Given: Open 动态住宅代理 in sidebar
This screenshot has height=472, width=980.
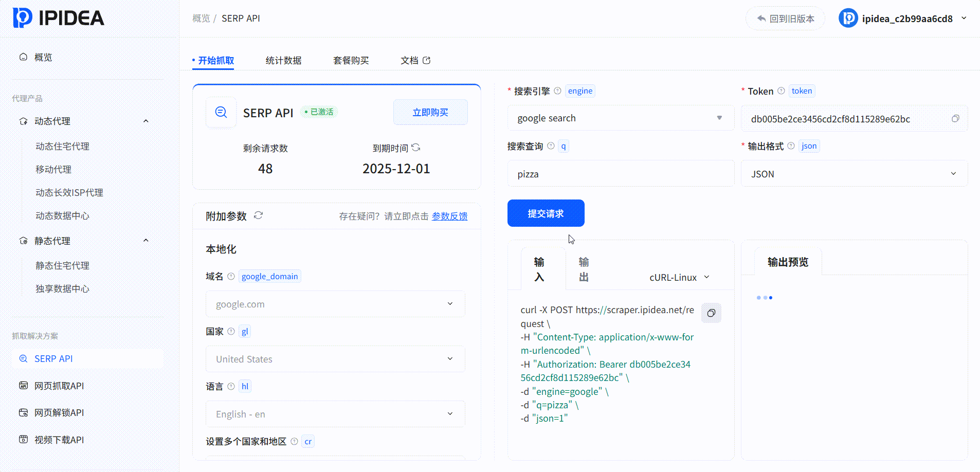Looking at the screenshot, I should click(x=62, y=147).
